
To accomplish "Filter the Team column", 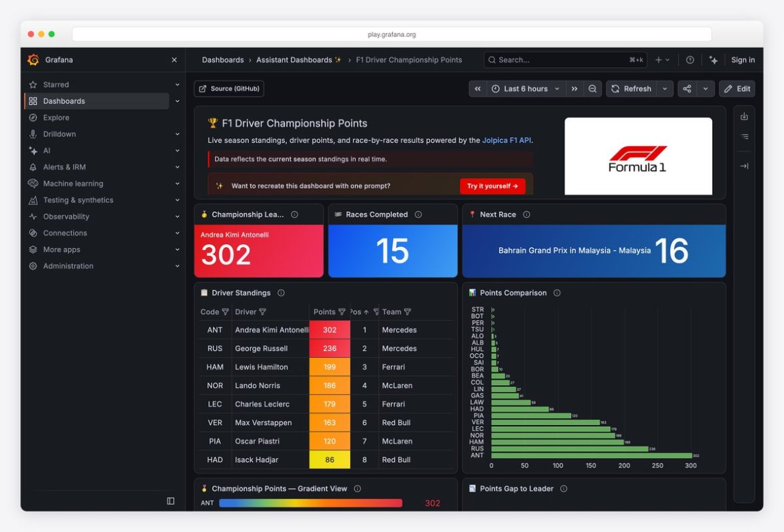I will [x=407, y=312].
